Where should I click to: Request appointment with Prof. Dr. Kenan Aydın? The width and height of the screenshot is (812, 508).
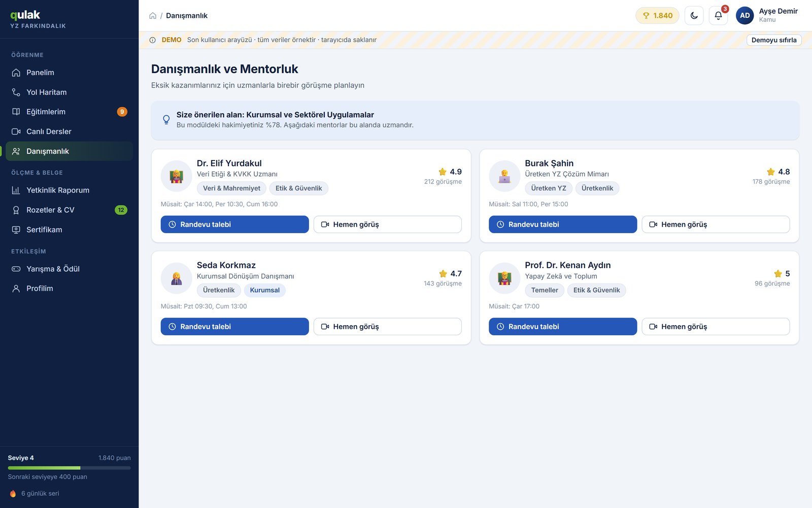tap(563, 327)
